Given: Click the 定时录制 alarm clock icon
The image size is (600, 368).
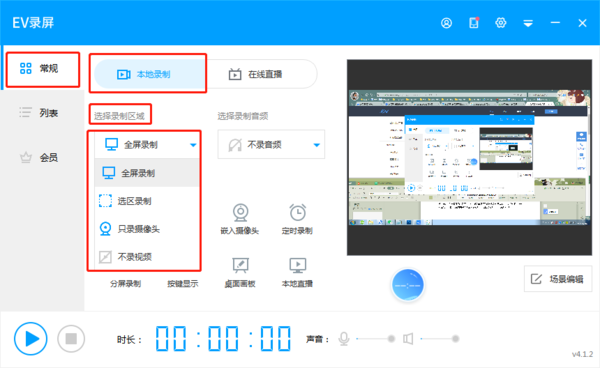Looking at the screenshot, I should coord(297,212).
